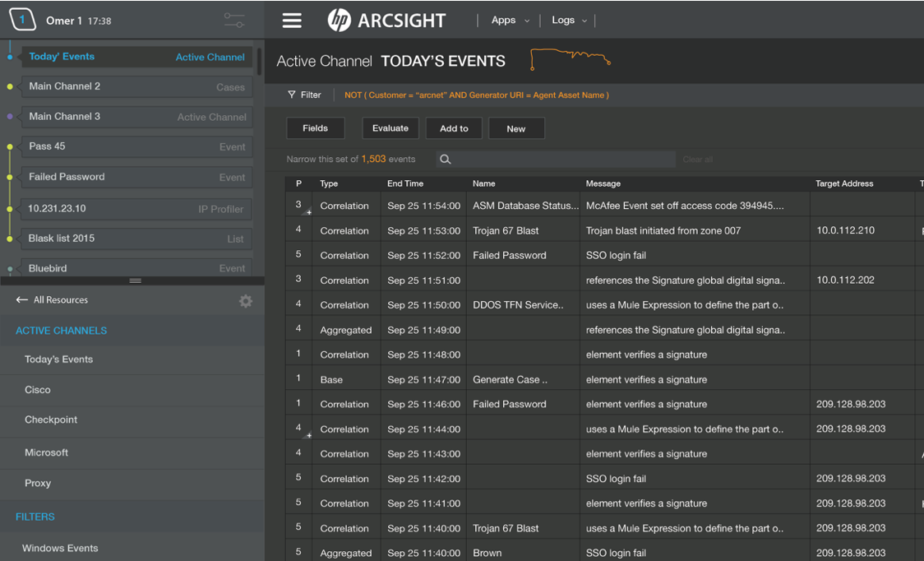The width and height of the screenshot is (924, 561).
Task: Click the filter expression NOT Customer arcnet
Action: pyautogui.click(x=477, y=95)
